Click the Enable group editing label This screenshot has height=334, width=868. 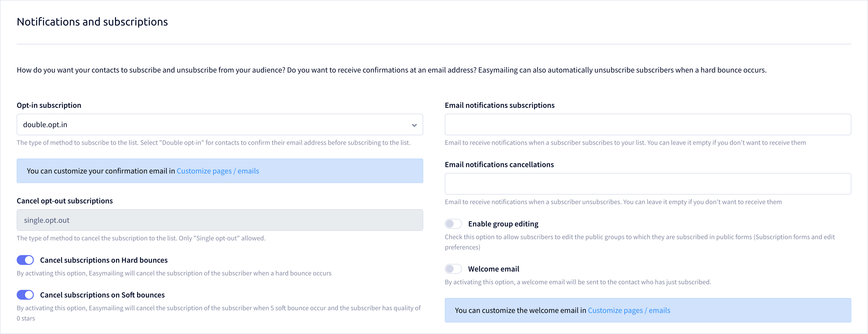point(503,224)
